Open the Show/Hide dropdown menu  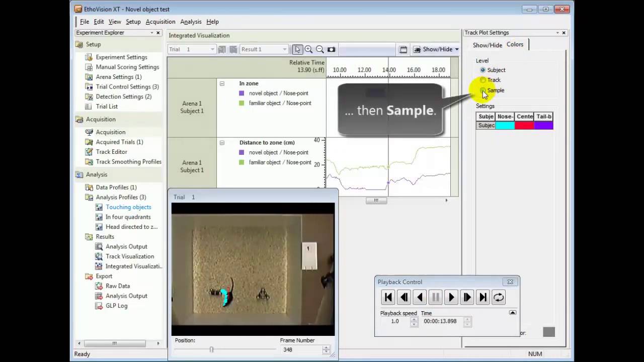[436, 49]
